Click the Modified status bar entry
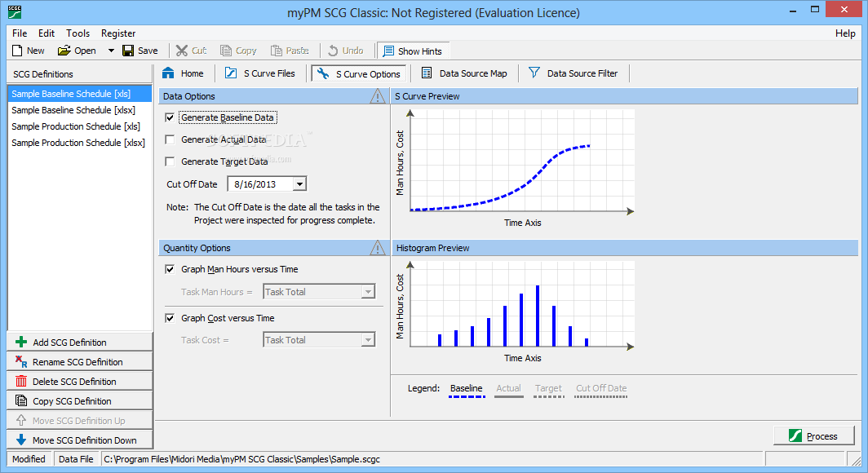Screen dimensions: 868x473 (x=29, y=458)
